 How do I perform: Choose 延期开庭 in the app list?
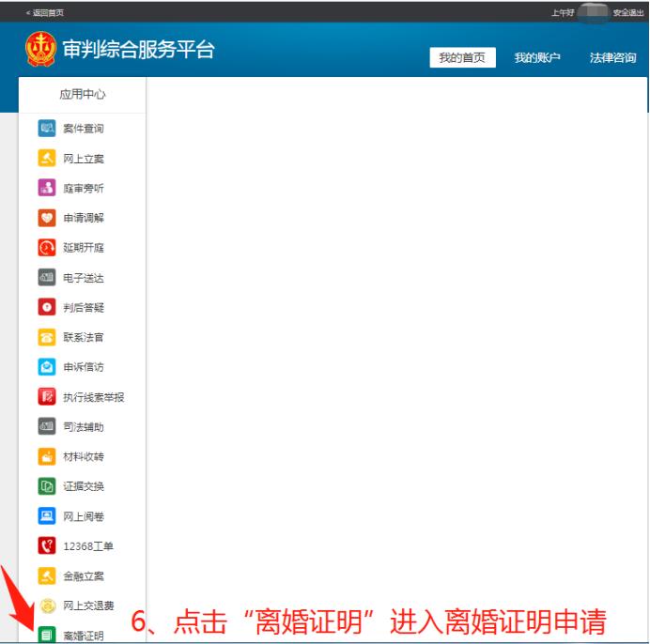click(x=84, y=248)
